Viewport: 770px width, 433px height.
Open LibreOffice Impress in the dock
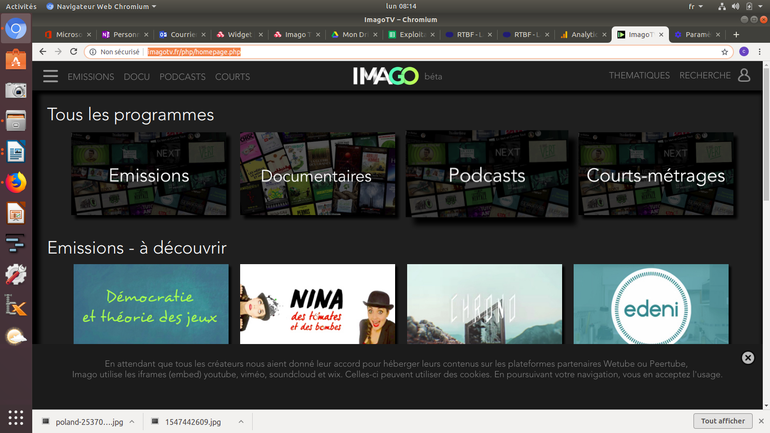coord(16,213)
